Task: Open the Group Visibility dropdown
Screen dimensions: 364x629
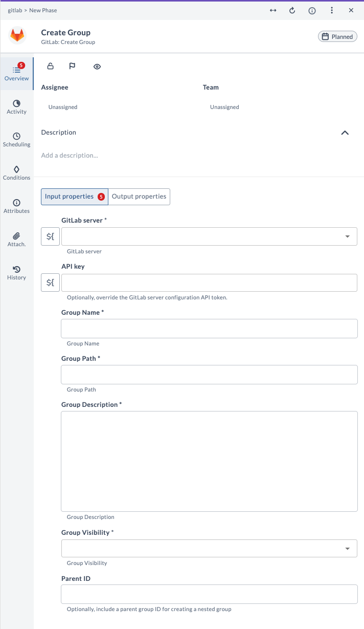Action: (209, 548)
